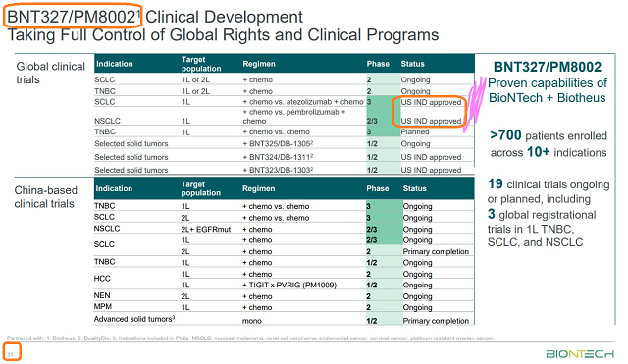The height and width of the screenshot is (364, 628).
Task: Click the 'NSCLC' indication in the global trials table
Action: 107,121
